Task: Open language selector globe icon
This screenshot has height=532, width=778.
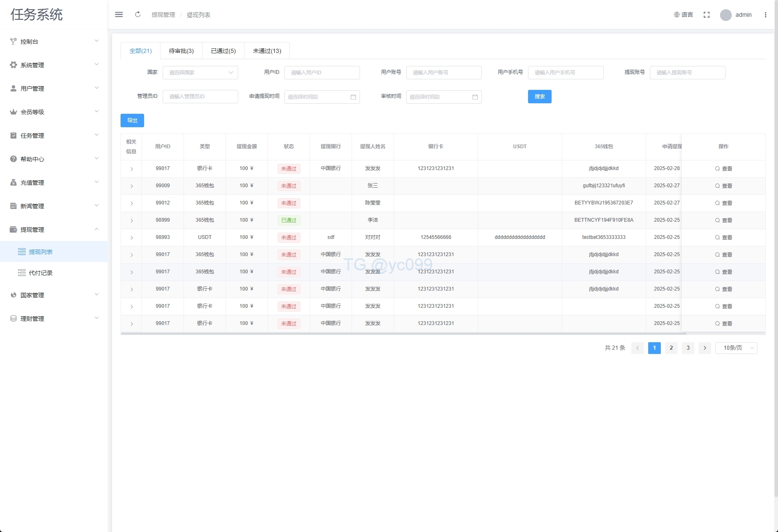Action: coord(677,15)
